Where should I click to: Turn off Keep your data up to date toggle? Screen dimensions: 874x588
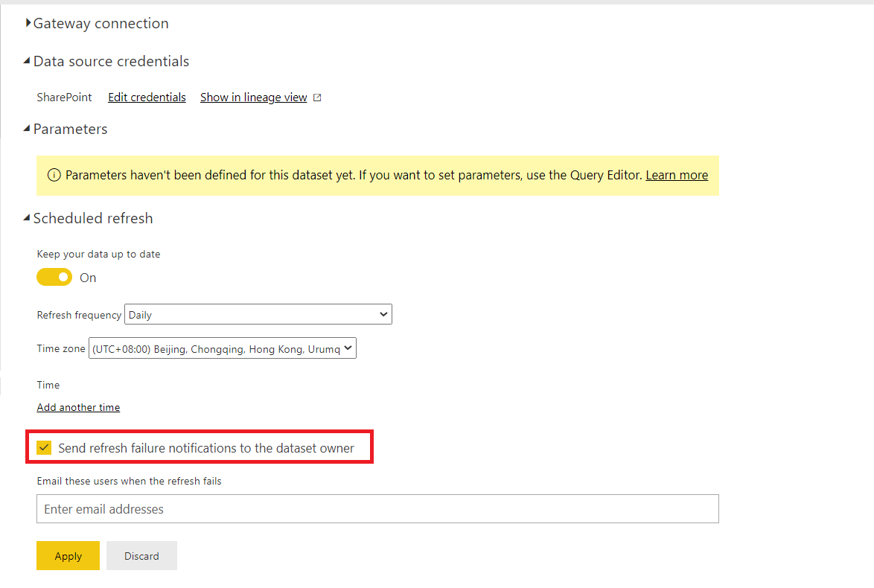point(54,277)
